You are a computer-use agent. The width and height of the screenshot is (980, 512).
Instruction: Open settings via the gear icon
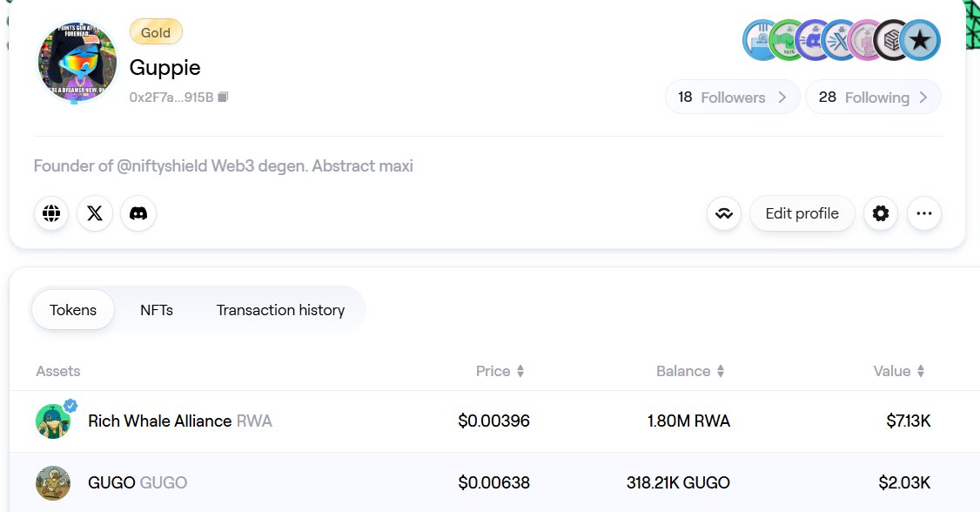881,213
